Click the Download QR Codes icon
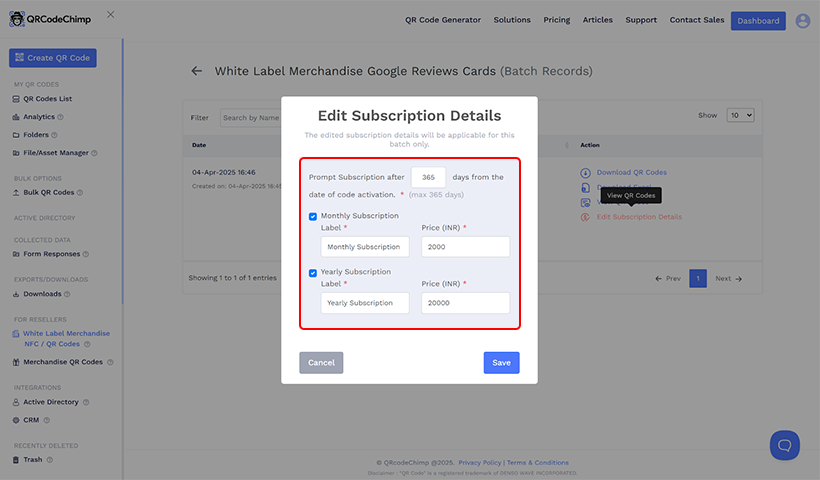The height and width of the screenshot is (480, 820). point(586,173)
